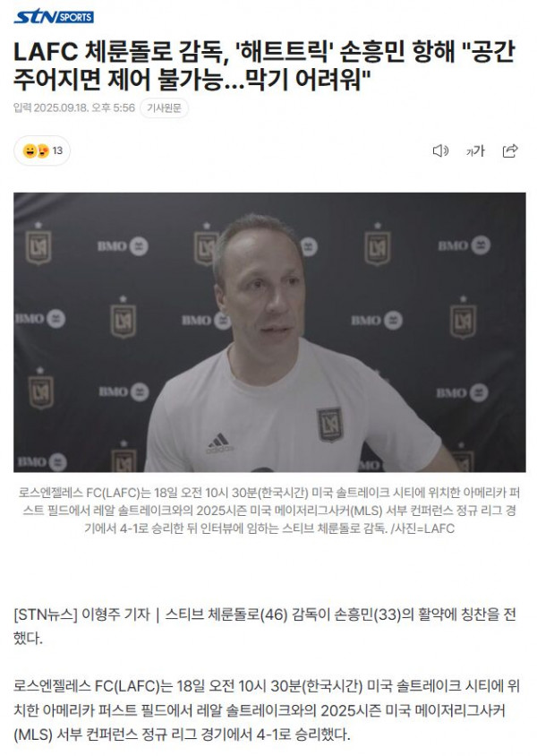Click the smiling emoji in reactions pill
The height and width of the screenshot is (756, 537).
point(30,150)
